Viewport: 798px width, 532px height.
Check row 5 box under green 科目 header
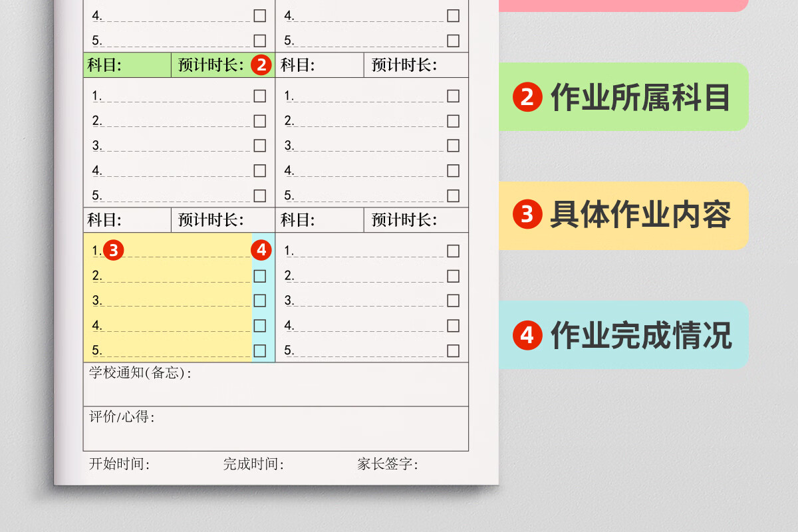click(x=260, y=196)
